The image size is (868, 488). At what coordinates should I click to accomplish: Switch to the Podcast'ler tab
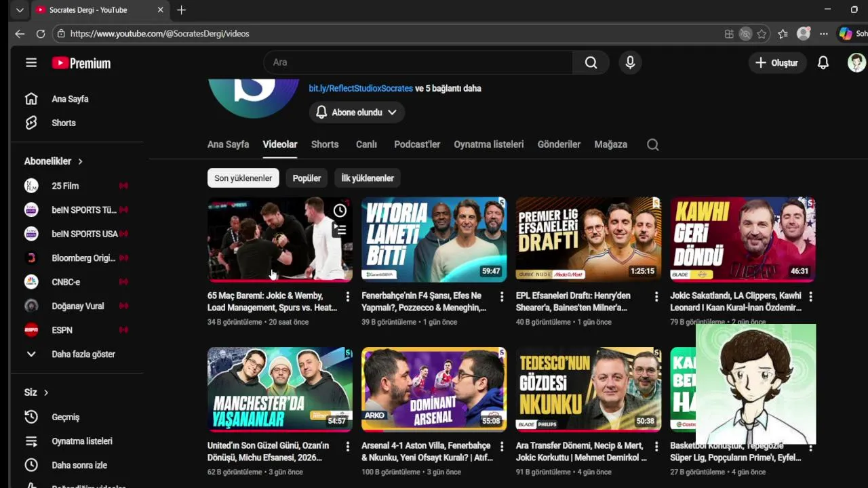click(417, 144)
